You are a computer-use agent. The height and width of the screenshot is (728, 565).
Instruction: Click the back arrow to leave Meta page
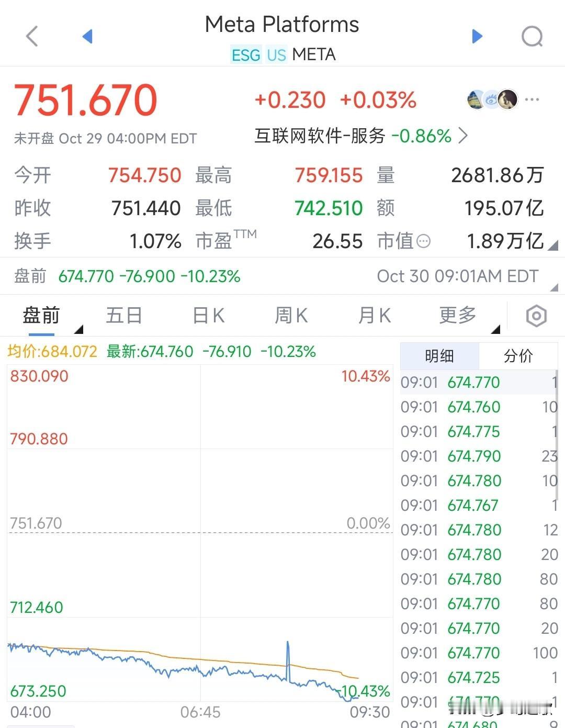point(31,36)
